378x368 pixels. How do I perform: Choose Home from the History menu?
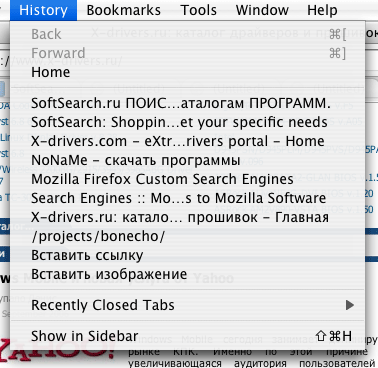[x=188, y=72]
